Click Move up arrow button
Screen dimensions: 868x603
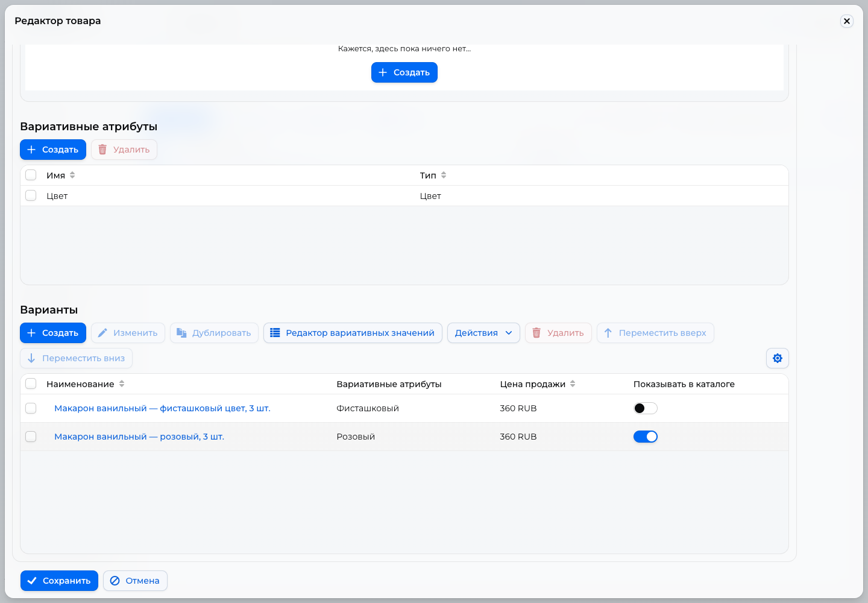pos(655,333)
